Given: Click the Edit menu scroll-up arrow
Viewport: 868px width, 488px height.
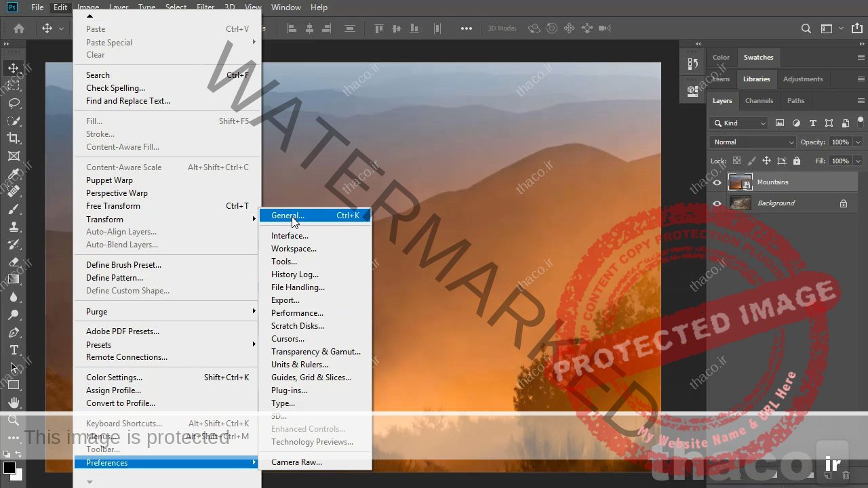Looking at the screenshot, I should 90,16.
